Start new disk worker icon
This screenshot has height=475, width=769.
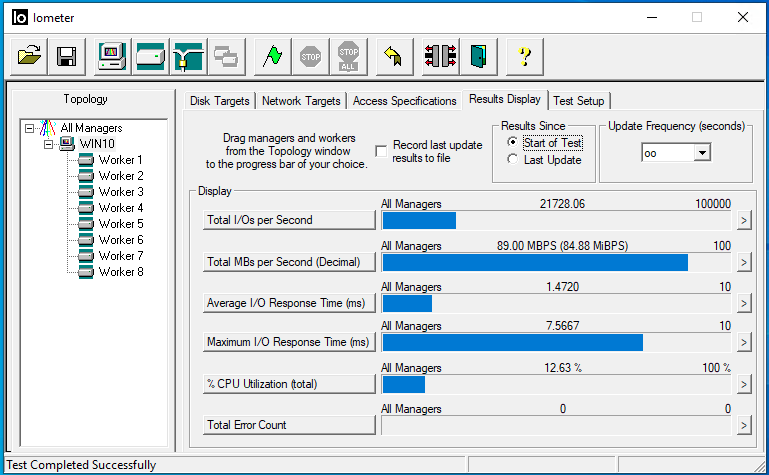(150, 56)
